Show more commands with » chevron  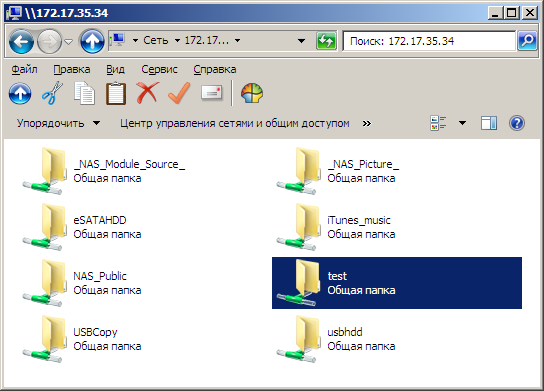pyautogui.click(x=367, y=123)
